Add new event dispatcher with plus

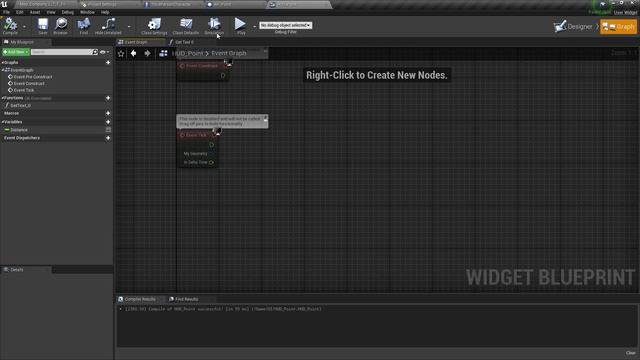(108, 138)
